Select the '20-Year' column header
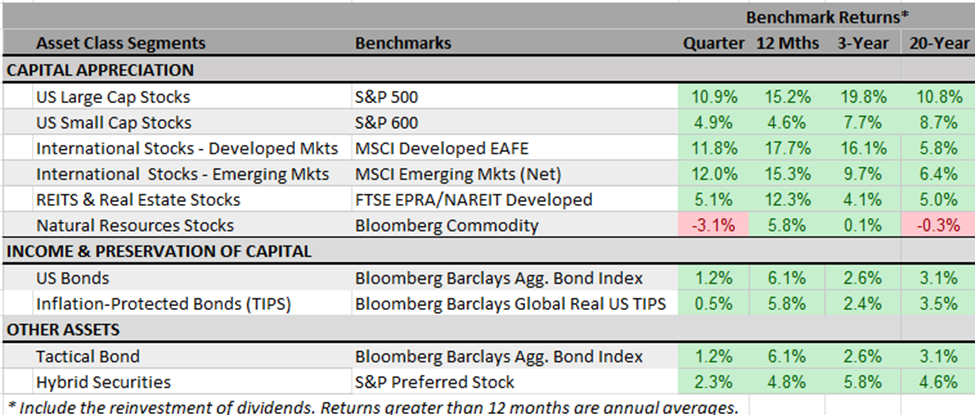The image size is (975, 415). coord(939,44)
